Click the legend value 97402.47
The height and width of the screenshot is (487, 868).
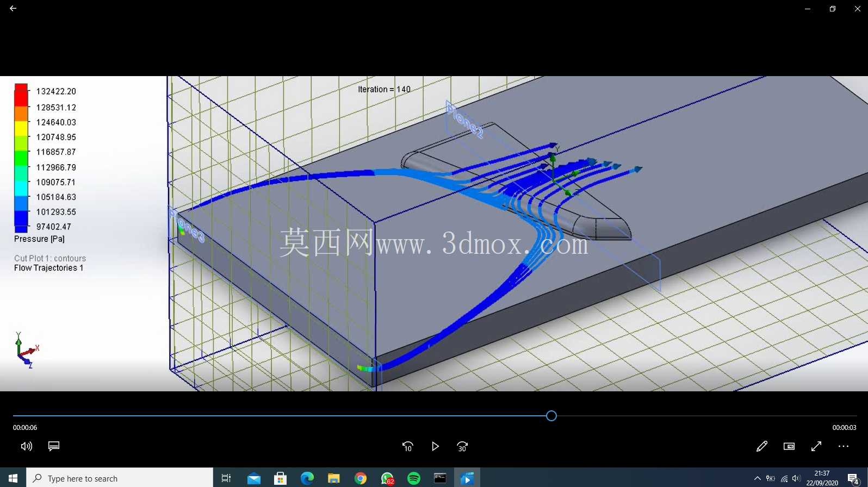(54, 227)
